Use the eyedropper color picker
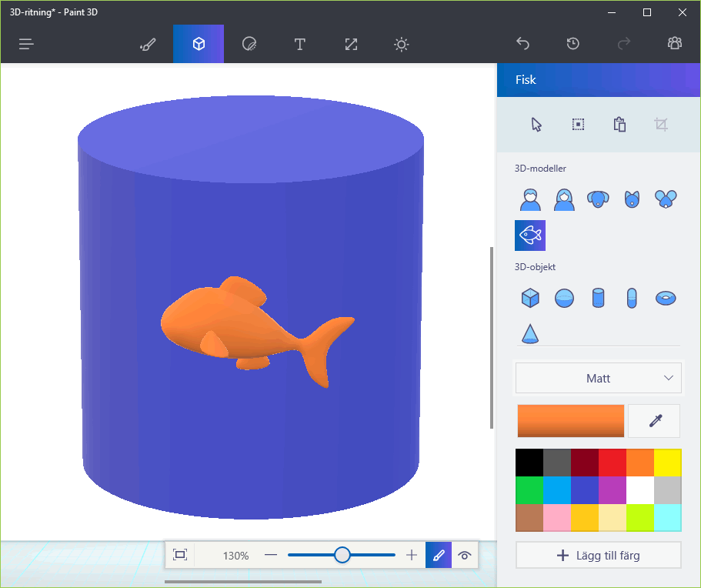The width and height of the screenshot is (701, 588). [654, 420]
